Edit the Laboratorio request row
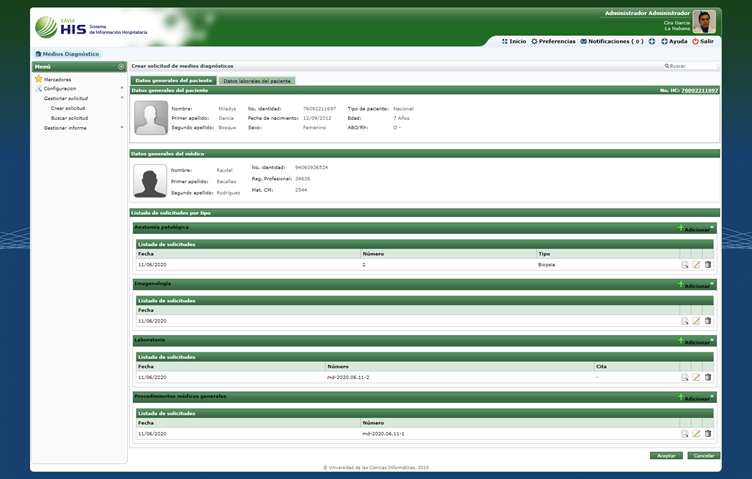The width and height of the screenshot is (752, 479). coord(696,377)
